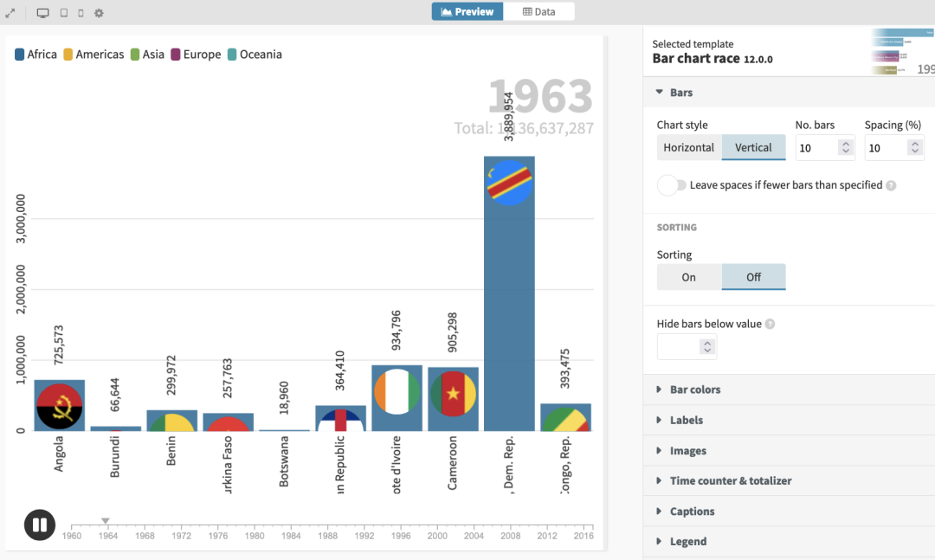Select mobile phone preview icon
Viewport: 935px width, 560px height.
tap(81, 13)
